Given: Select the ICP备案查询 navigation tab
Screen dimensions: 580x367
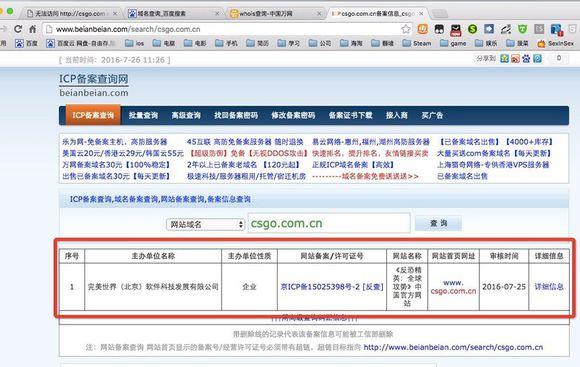Looking at the screenshot, I should (x=93, y=115).
